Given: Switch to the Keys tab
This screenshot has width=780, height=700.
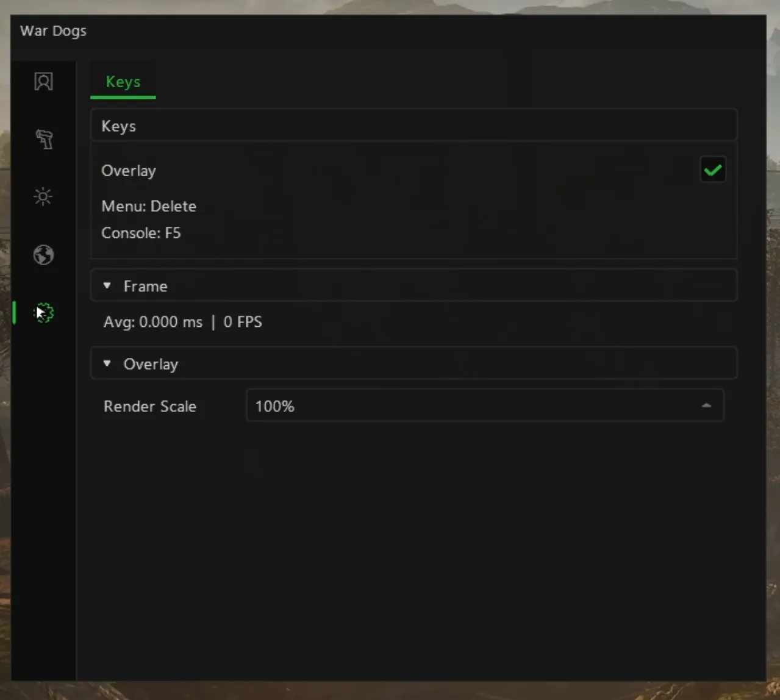Looking at the screenshot, I should coord(123,82).
